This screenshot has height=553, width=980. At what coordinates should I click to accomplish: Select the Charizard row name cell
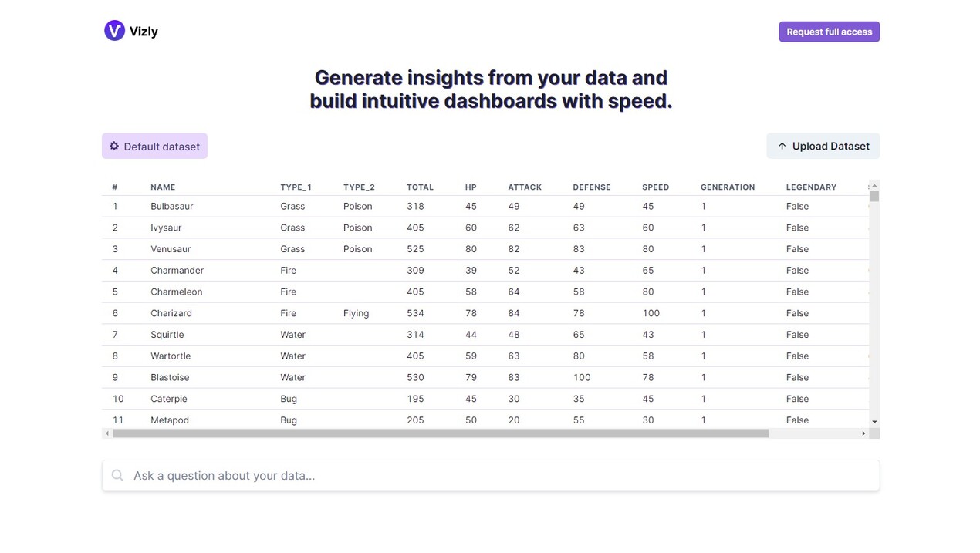(171, 313)
